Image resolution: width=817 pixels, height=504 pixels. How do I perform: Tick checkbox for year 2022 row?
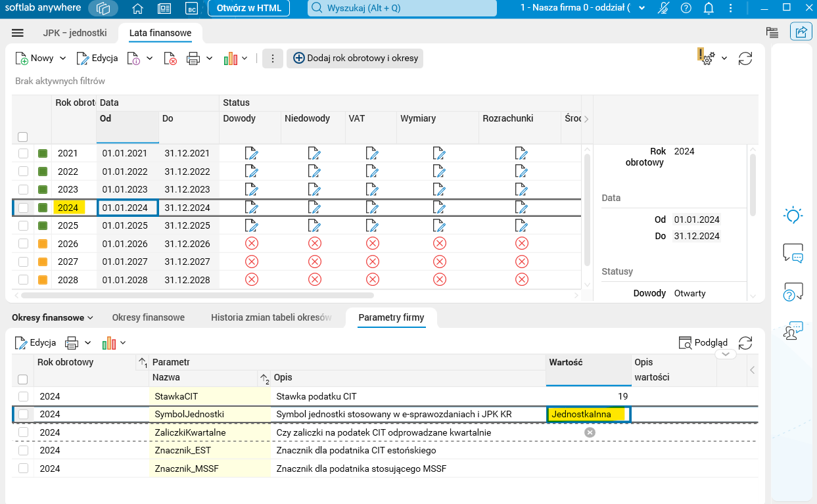[x=24, y=172]
